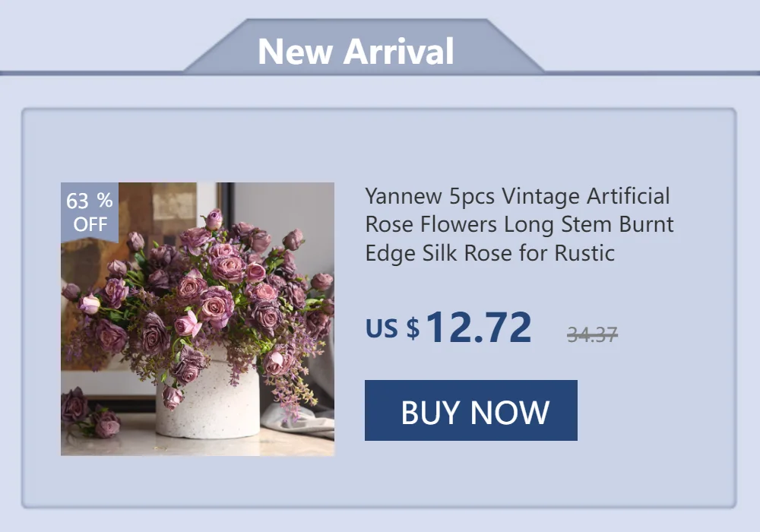This screenshot has height=532, width=760.
Task: Click the word NOW on the blue button
Action: tap(509, 413)
